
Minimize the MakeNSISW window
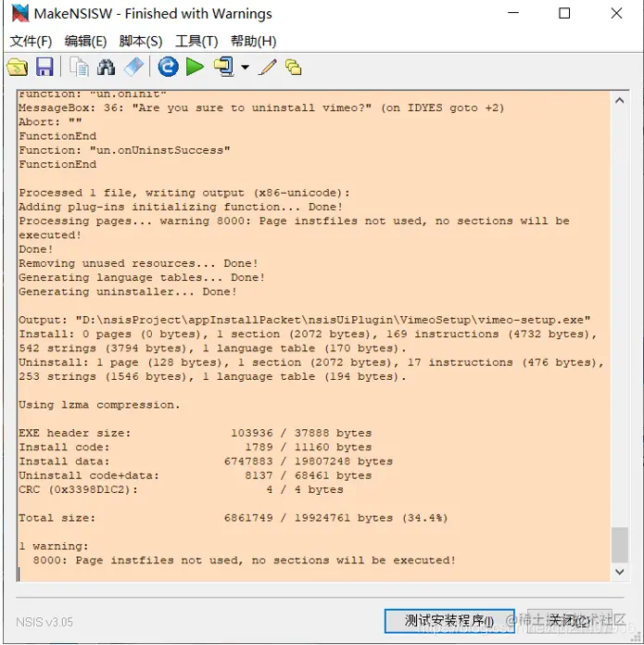[513, 13]
